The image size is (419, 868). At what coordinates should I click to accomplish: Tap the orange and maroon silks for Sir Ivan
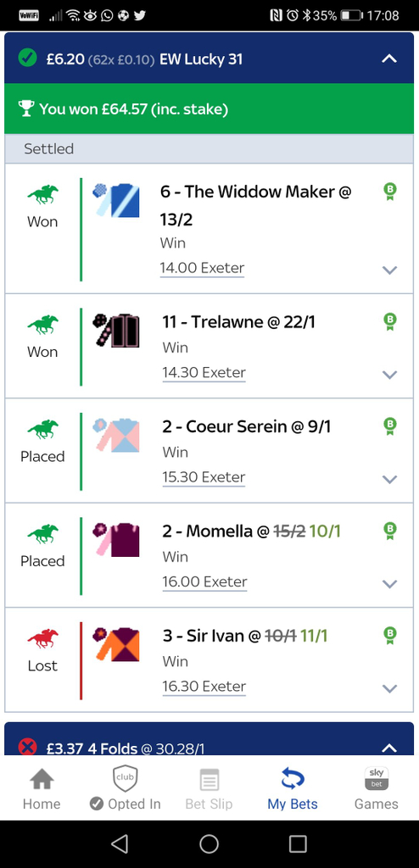(116, 644)
